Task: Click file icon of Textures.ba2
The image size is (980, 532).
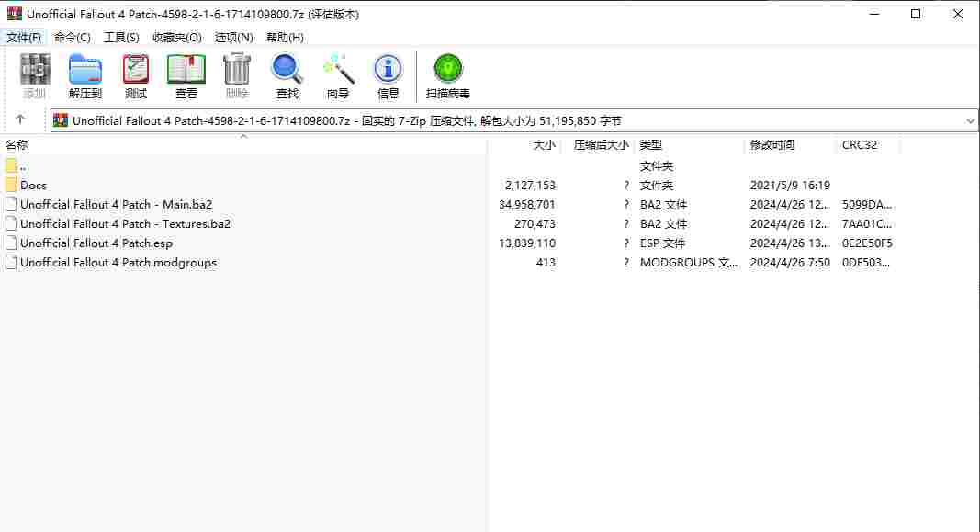Action: coord(11,224)
